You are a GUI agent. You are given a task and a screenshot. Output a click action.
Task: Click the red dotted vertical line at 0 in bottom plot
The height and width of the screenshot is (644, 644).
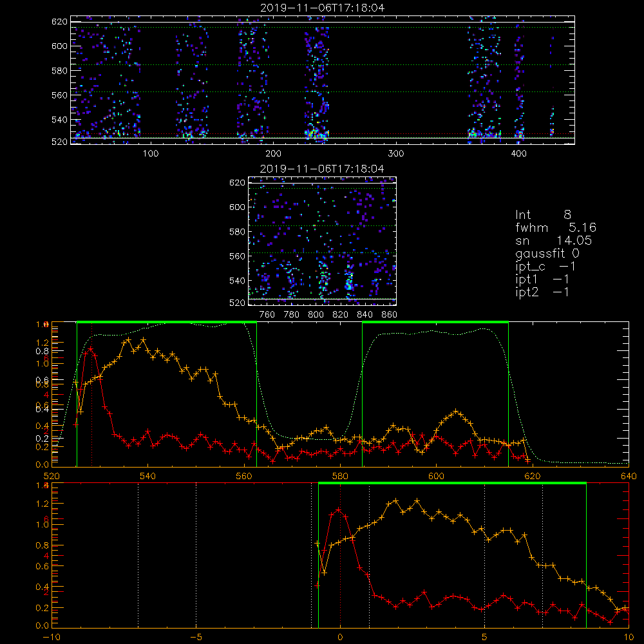click(340, 555)
